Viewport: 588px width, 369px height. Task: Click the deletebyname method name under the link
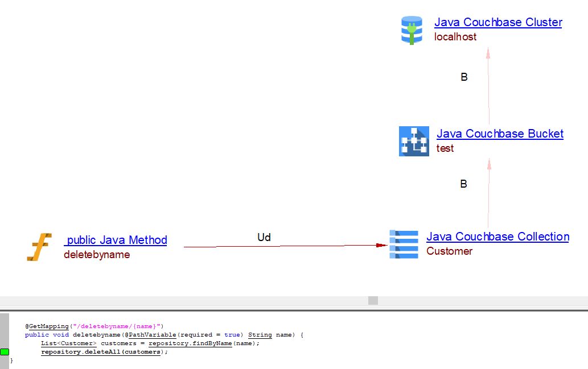97,255
